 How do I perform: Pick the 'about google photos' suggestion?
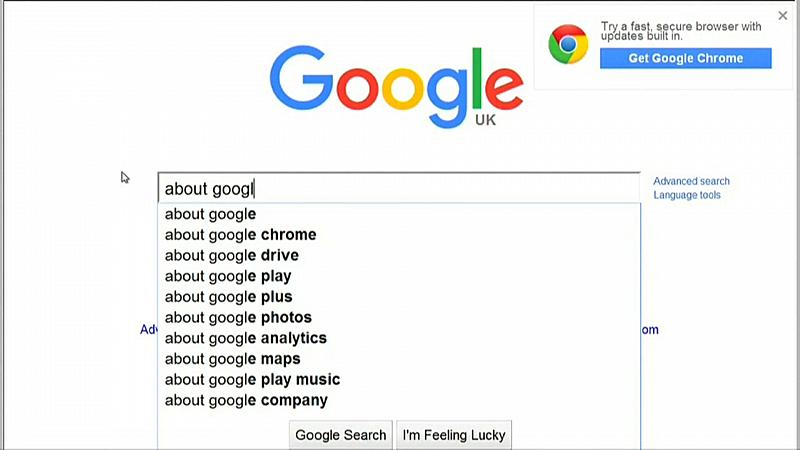click(x=238, y=318)
